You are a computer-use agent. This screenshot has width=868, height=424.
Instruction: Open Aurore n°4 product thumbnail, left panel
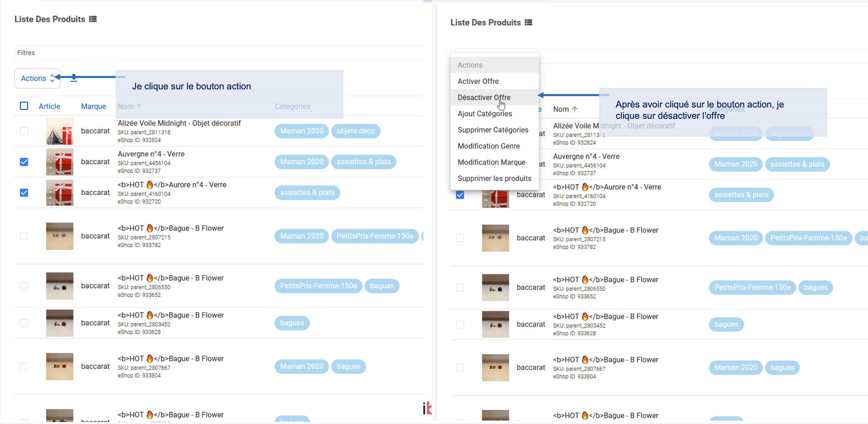tap(60, 193)
